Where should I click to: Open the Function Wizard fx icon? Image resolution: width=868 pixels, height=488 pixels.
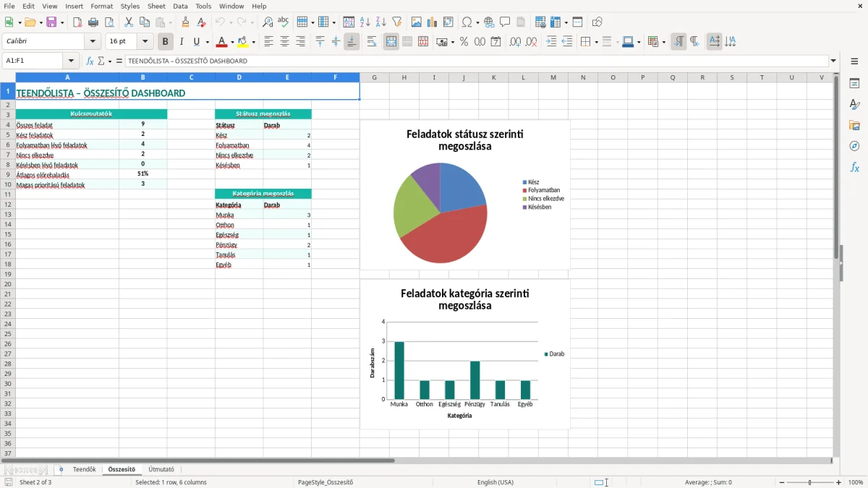click(90, 61)
